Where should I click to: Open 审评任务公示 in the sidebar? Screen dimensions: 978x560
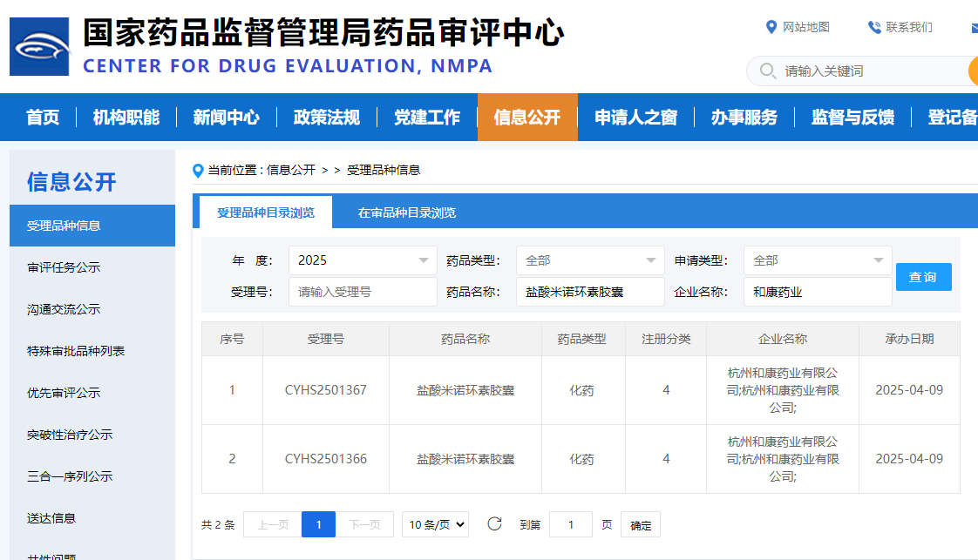coord(64,267)
